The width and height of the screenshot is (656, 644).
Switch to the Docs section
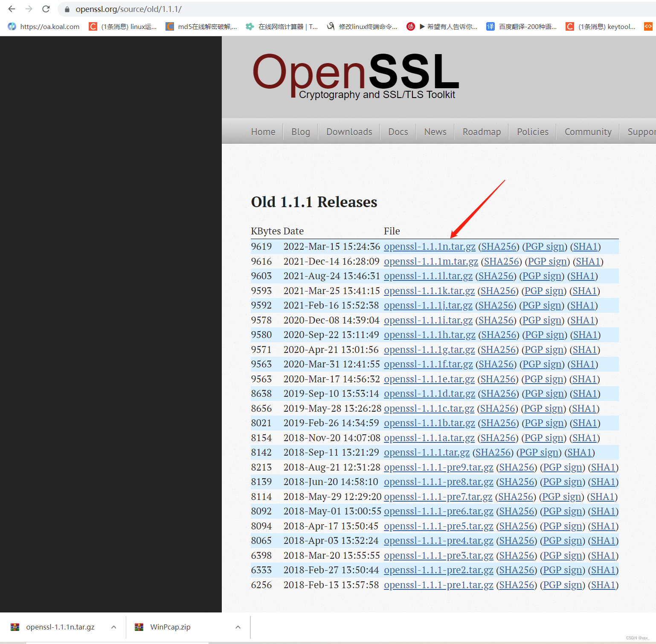[x=398, y=132]
